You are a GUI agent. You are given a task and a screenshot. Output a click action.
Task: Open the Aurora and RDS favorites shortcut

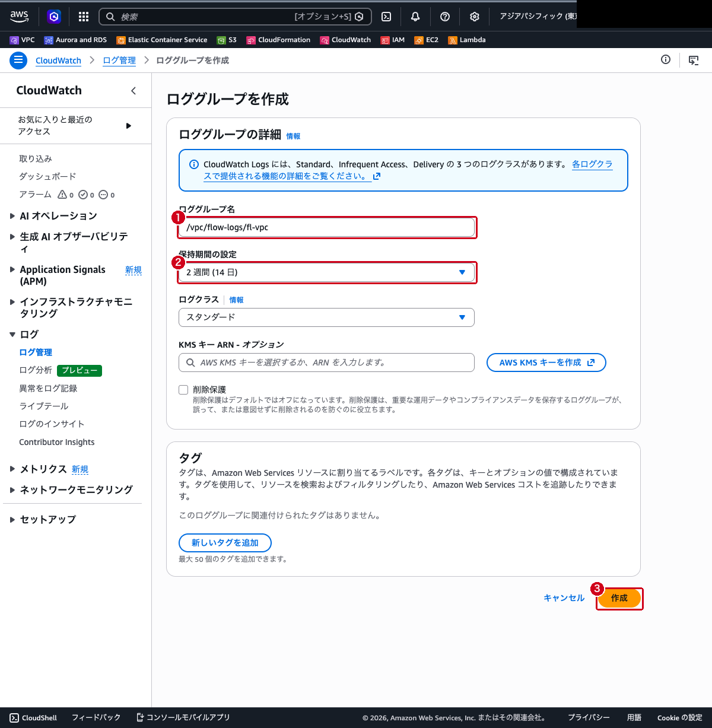coord(75,40)
